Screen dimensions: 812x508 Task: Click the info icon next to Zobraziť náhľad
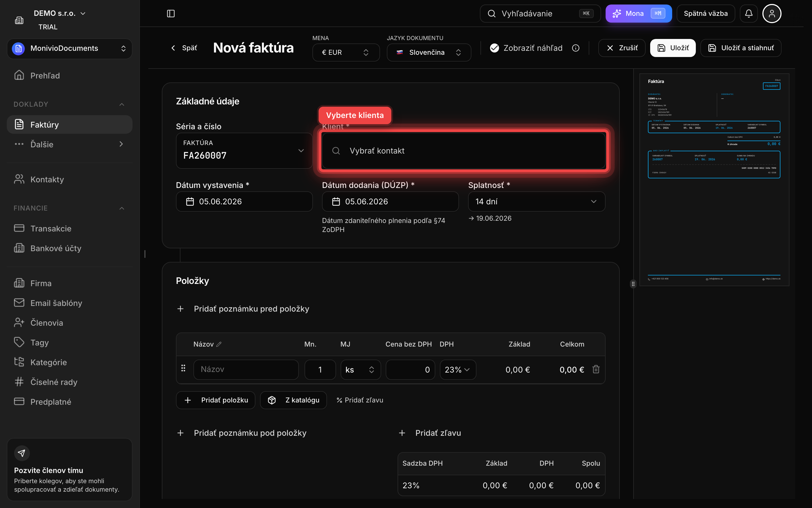(576, 48)
